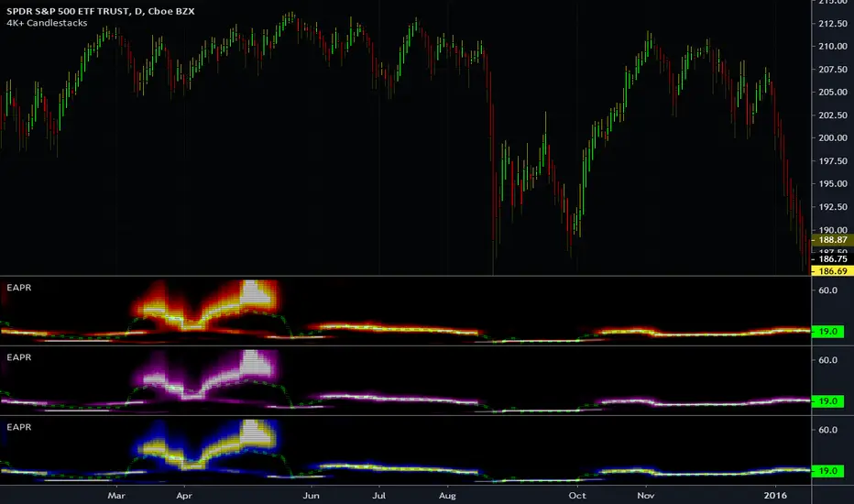Screen dimensions: 854x504
Task: Click the 207.50 price axis label
Action: coord(833,70)
